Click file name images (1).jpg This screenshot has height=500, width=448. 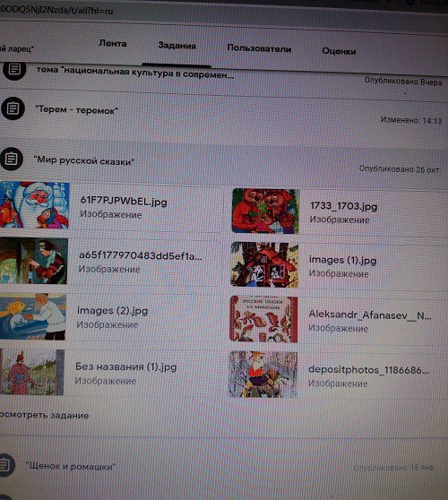pyautogui.click(x=343, y=260)
